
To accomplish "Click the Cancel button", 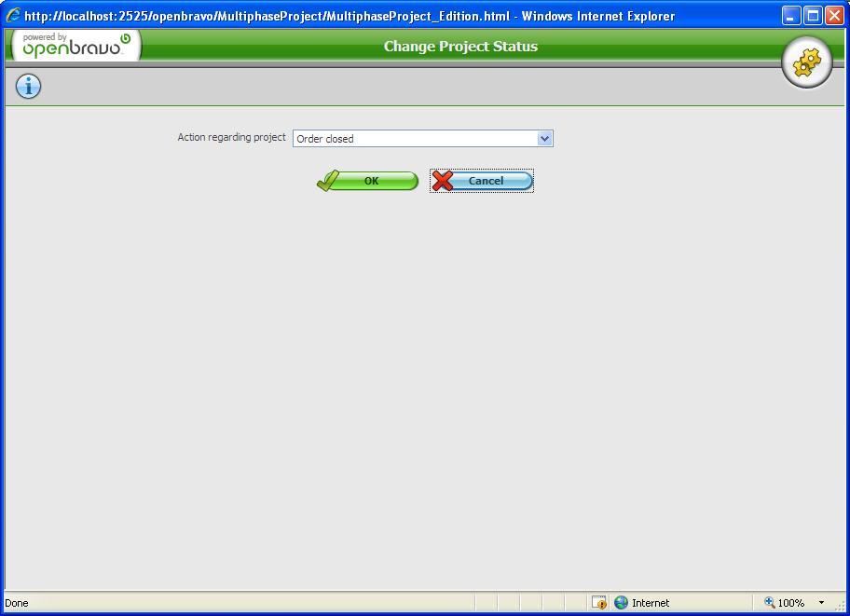I will [482, 181].
